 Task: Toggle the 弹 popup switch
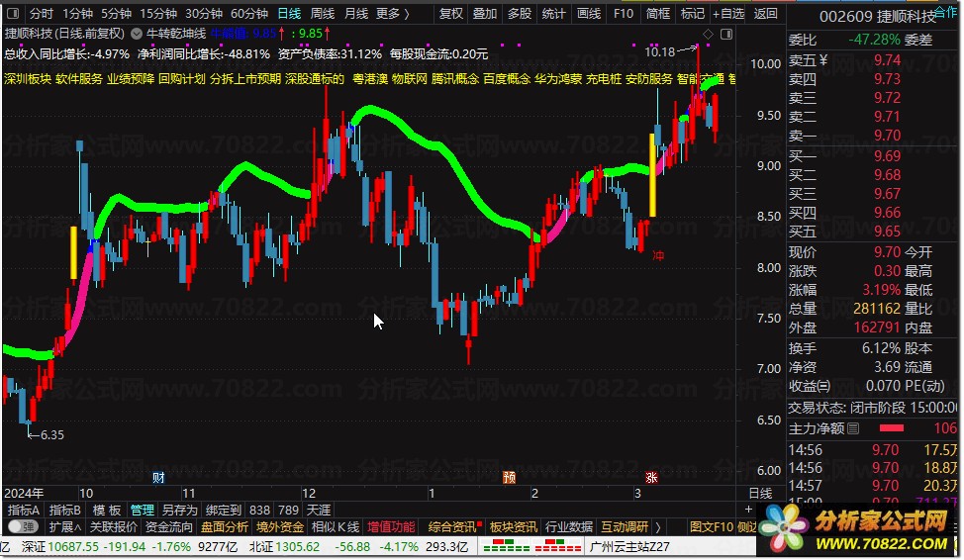pos(24,526)
